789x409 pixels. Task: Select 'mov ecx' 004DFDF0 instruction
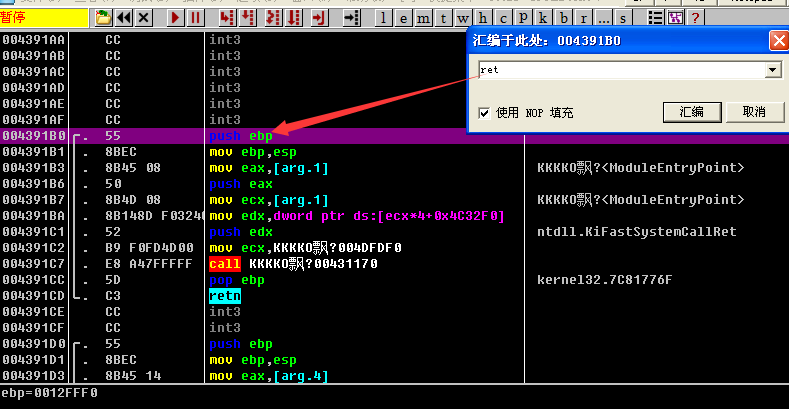(x=305, y=248)
